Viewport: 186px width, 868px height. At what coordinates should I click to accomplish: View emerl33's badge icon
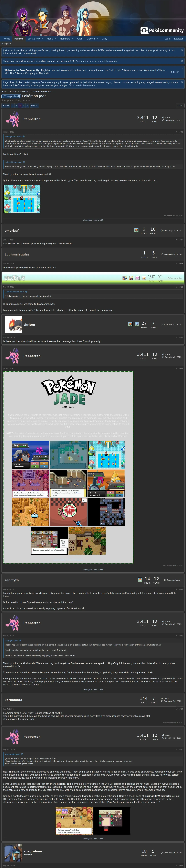tap(136, 230)
